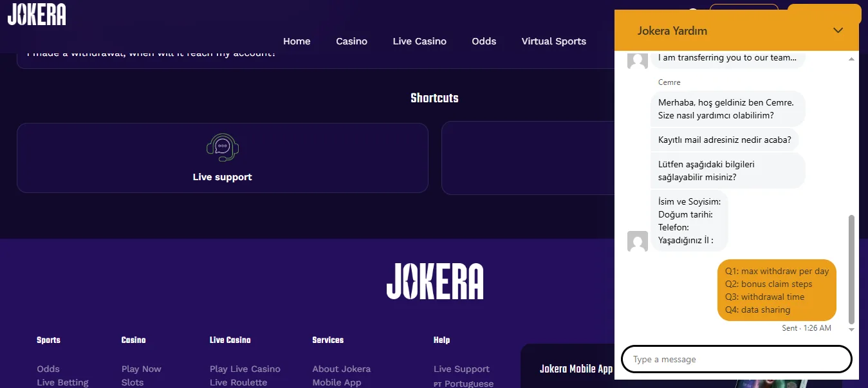The width and height of the screenshot is (868, 388).
Task: Select the Odds navigation item
Action: tap(484, 41)
